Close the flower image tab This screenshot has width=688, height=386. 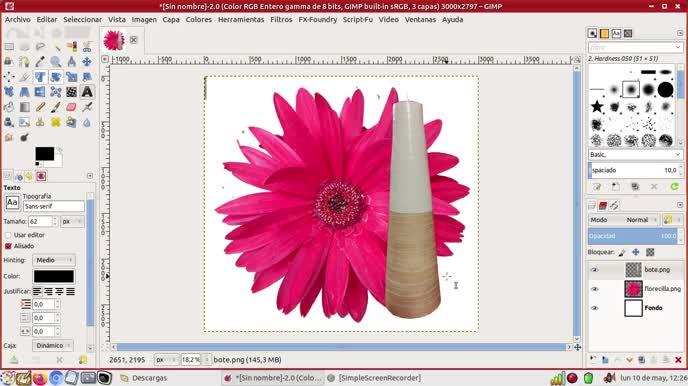(133, 39)
